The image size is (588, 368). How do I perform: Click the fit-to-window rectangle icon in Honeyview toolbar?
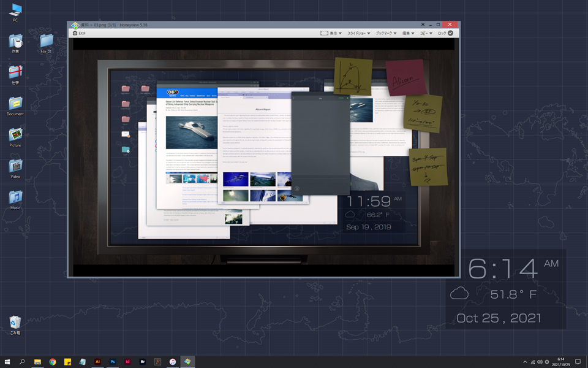tap(324, 33)
